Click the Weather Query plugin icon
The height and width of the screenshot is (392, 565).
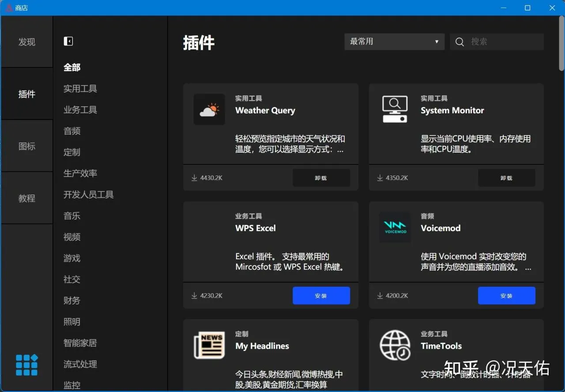209,109
